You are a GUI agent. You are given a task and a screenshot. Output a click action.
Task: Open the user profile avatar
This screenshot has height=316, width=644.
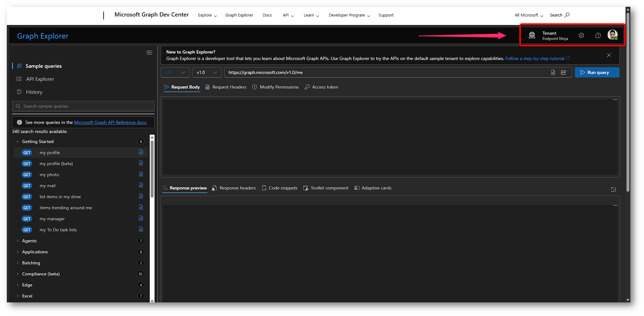coord(613,35)
